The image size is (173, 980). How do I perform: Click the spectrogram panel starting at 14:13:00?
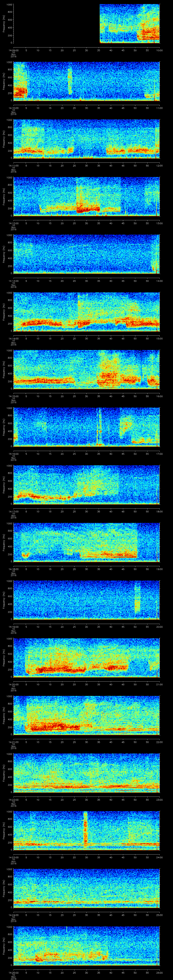pyautogui.click(x=86, y=254)
